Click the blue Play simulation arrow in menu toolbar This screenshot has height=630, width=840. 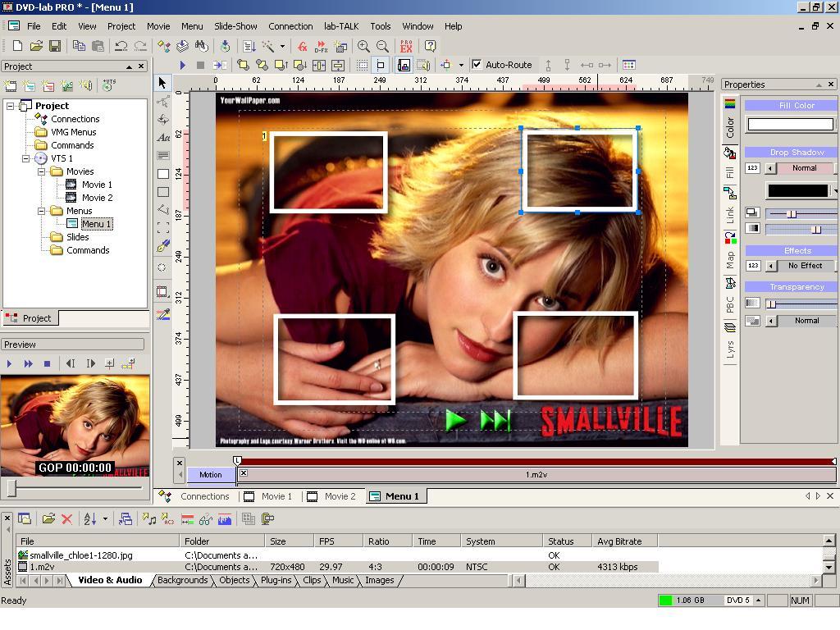pos(183,65)
